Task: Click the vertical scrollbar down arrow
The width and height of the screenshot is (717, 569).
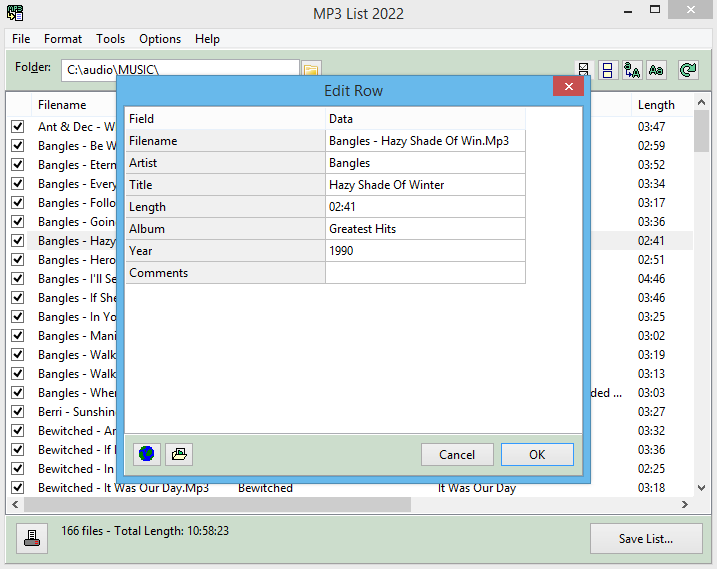Action: (701, 488)
